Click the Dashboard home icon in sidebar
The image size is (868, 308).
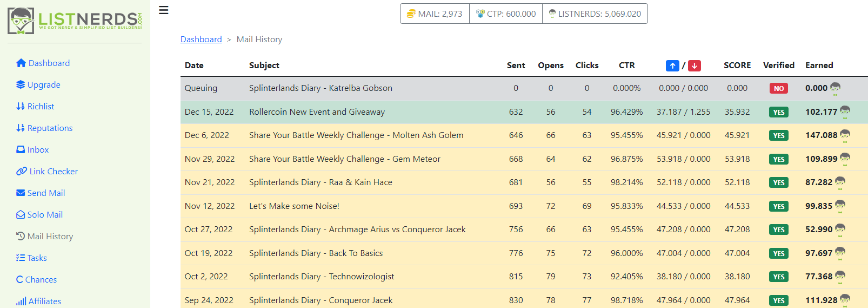[x=21, y=63]
